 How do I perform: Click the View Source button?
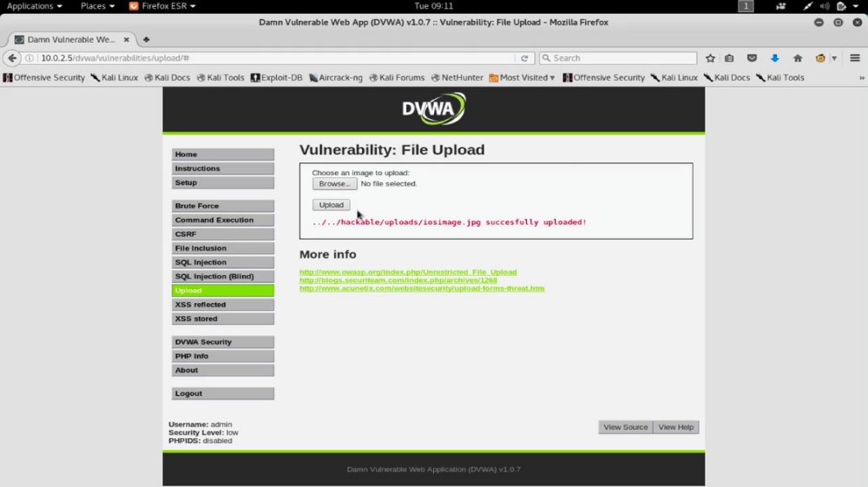pos(626,427)
